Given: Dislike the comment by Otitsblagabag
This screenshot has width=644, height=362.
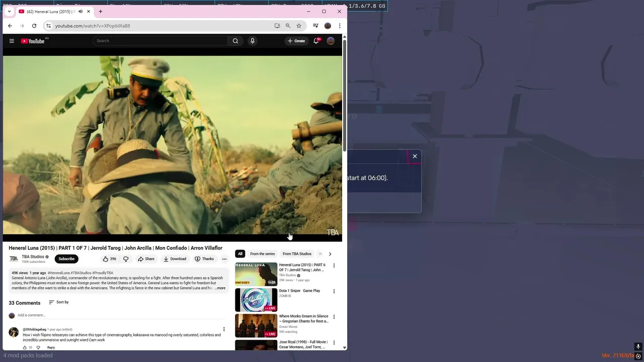Looking at the screenshot, I should (38, 347).
